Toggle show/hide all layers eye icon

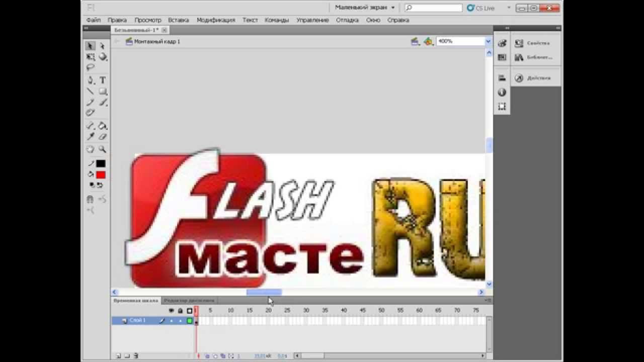(171, 311)
